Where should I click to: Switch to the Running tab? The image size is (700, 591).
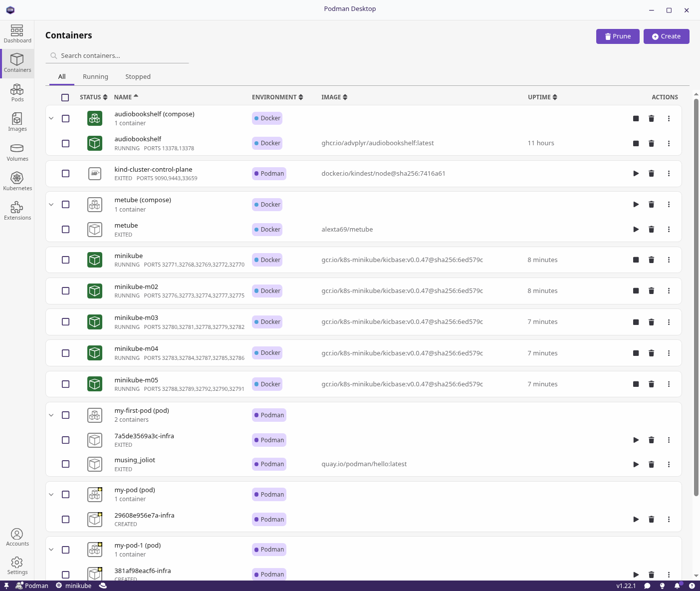[95, 77]
